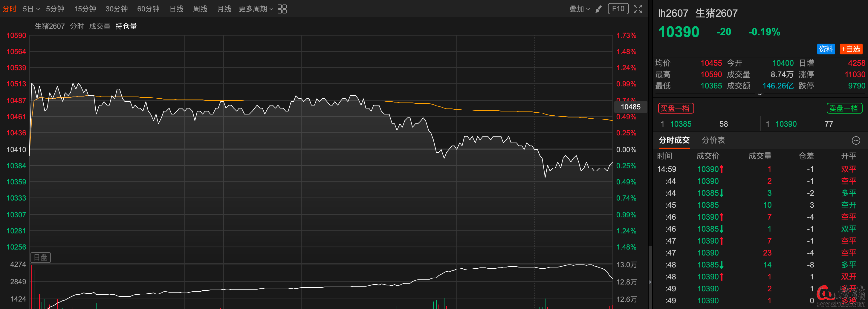This screenshot has height=309, width=868.
Task: Click the 买盘一档 bid badge
Action: pyautogui.click(x=676, y=108)
